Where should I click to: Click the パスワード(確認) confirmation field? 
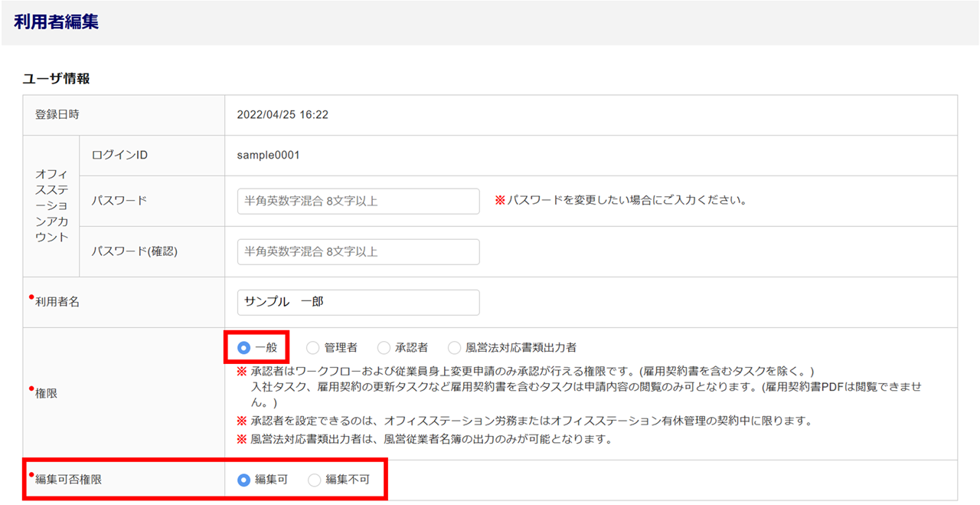[358, 252]
